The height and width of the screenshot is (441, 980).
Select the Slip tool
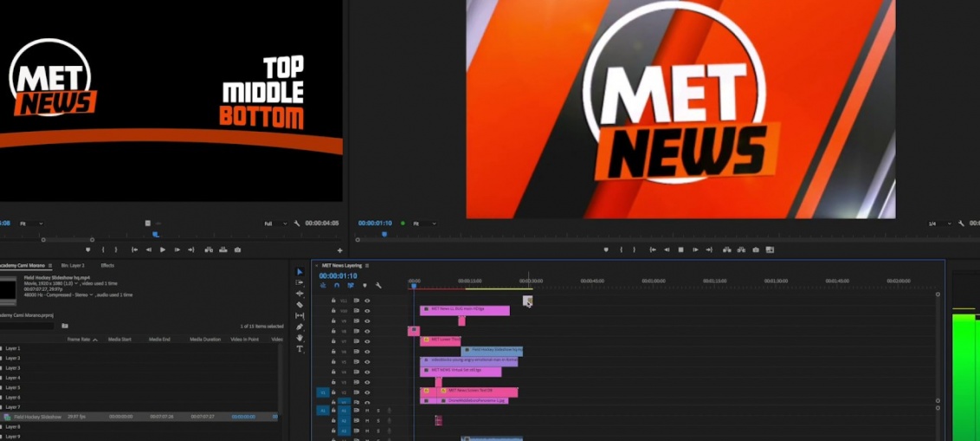tap(300, 316)
